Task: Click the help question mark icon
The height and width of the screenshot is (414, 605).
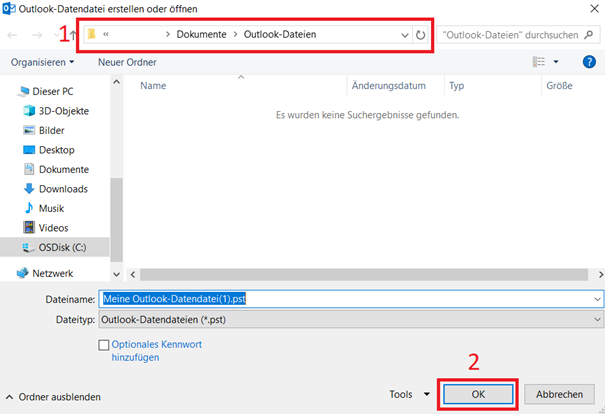Action: click(591, 62)
